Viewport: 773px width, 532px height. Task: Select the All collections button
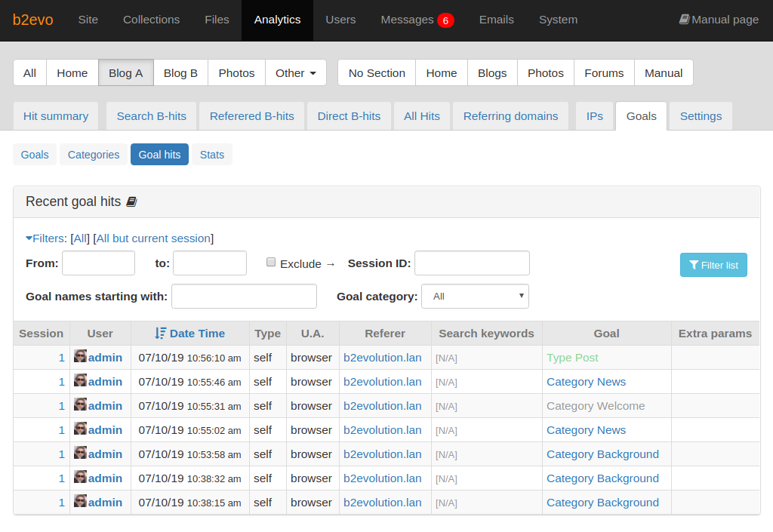coord(29,73)
